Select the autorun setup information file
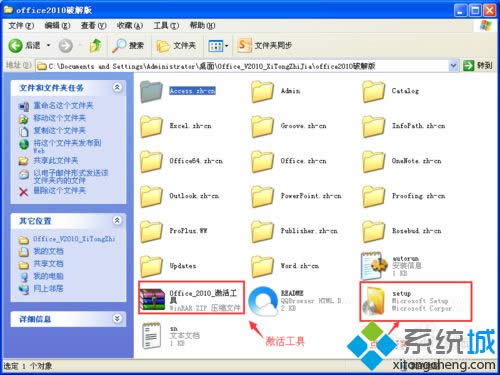Viewport: 500px width, 375px height. point(391,266)
